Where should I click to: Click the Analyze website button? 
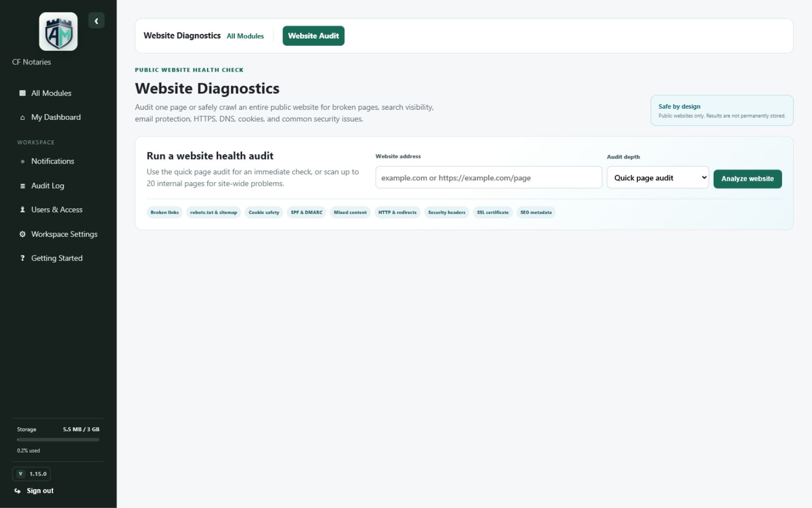(748, 179)
